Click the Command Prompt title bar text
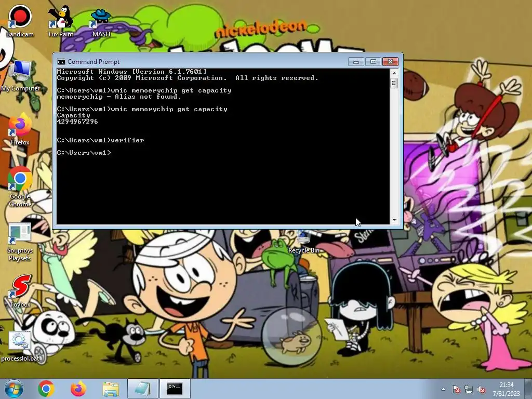 click(x=94, y=62)
